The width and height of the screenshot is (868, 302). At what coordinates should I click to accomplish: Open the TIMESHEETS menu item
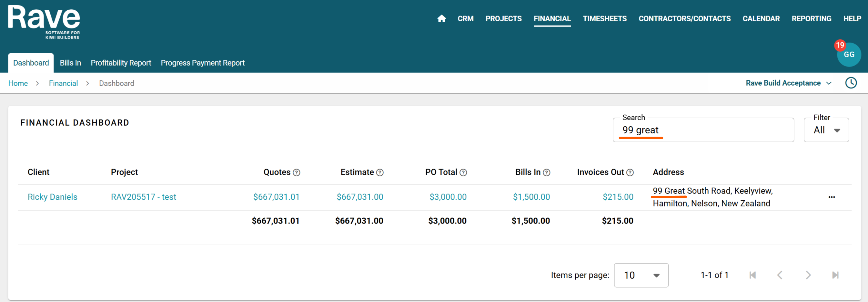[604, 18]
